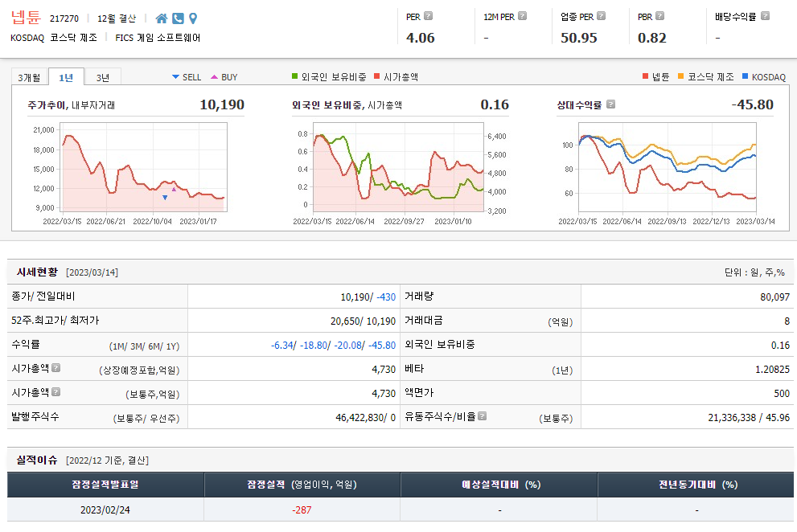The width and height of the screenshot is (797, 532).
Task: Click PER value 4.06
Action: pyautogui.click(x=421, y=38)
